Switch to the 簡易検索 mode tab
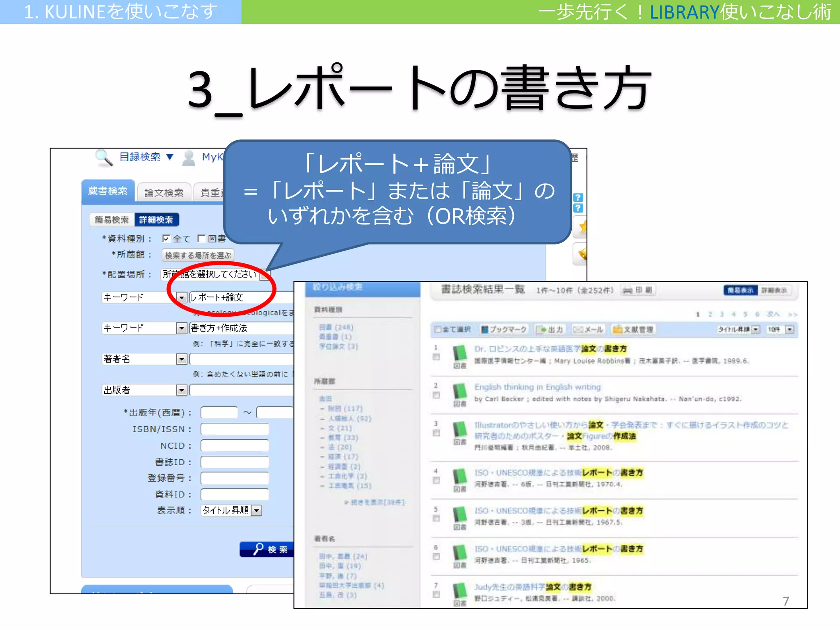 [112, 220]
